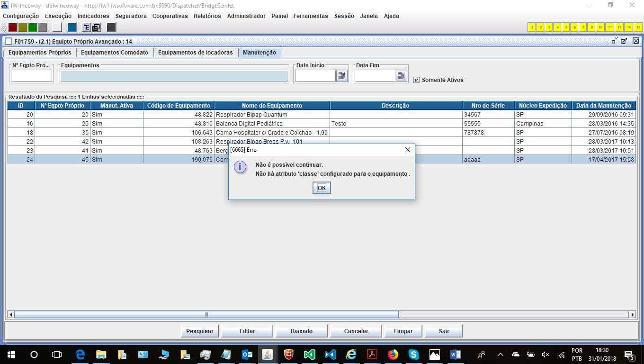Switch to Equipamentos de locadoras tab

[195, 53]
